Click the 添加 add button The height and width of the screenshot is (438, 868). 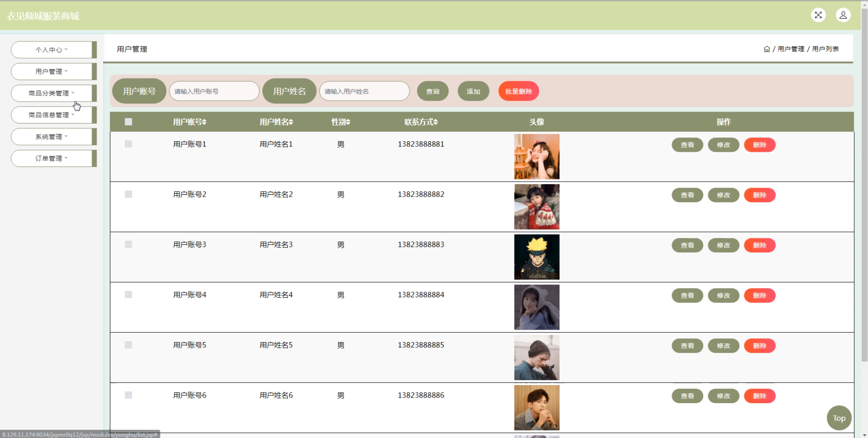click(x=473, y=91)
